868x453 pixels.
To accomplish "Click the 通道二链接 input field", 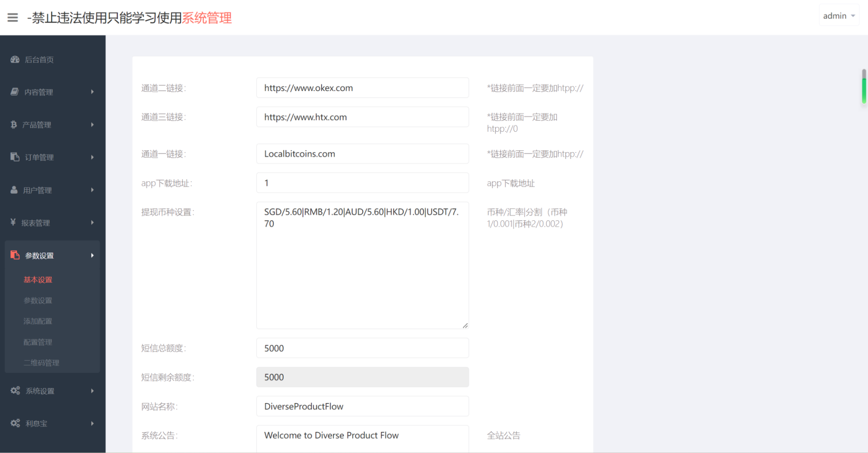I will coord(362,88).
